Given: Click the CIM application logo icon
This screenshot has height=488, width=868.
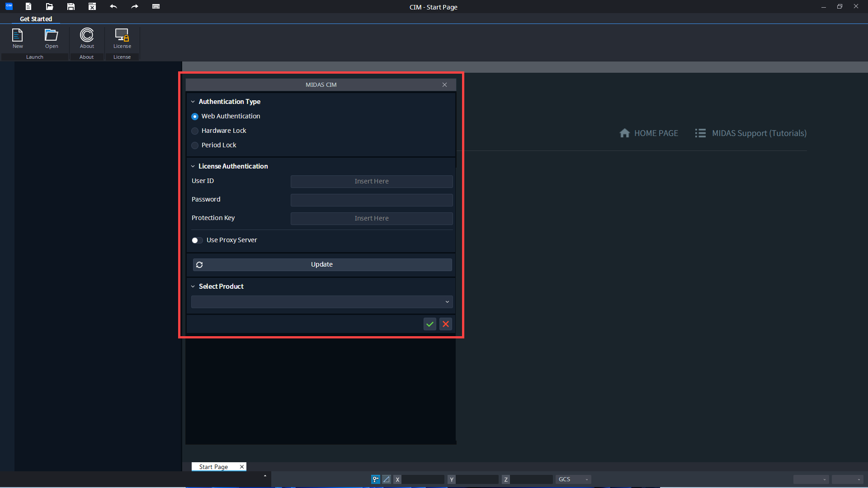Looking at the screenshot, I should click(x=9, y=6).
